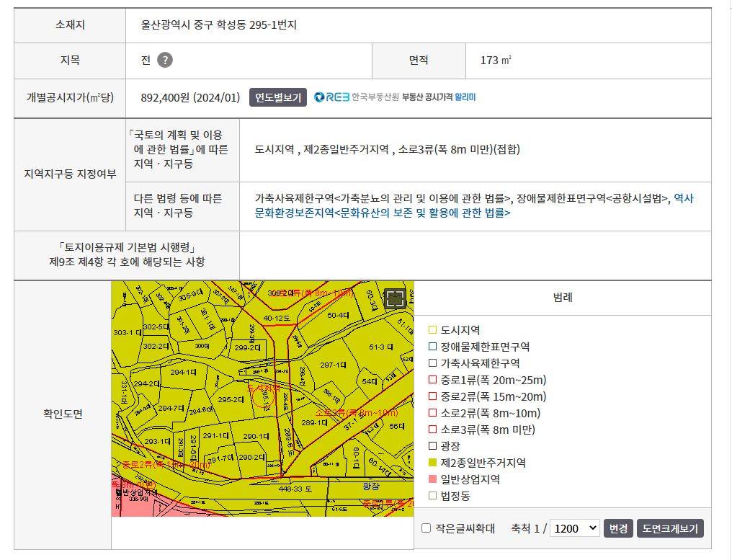Image resolution: width=732 pixels, height=560 pixels.
Task: Click parcel 303-1 대 on the map
Action: pos(127,332)
